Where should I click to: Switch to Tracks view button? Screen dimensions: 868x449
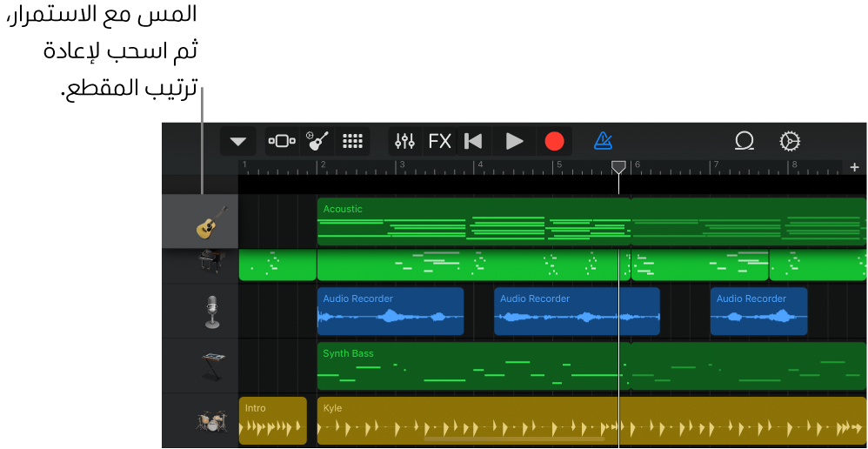coord(282,142)
